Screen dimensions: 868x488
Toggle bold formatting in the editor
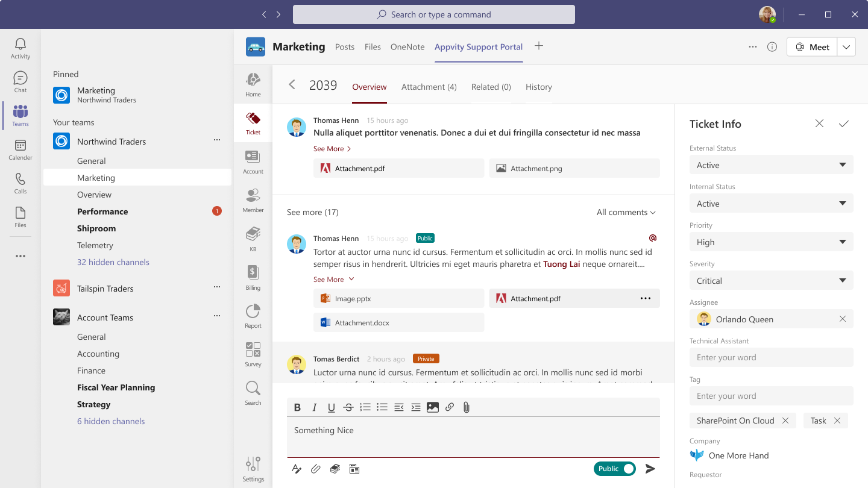point(297,407)
